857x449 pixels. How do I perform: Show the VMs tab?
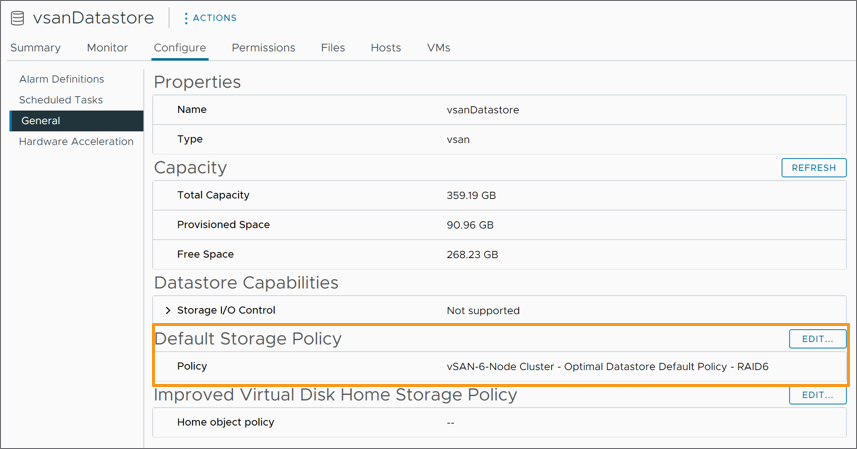pyautogui.click(x=438, y=48)
